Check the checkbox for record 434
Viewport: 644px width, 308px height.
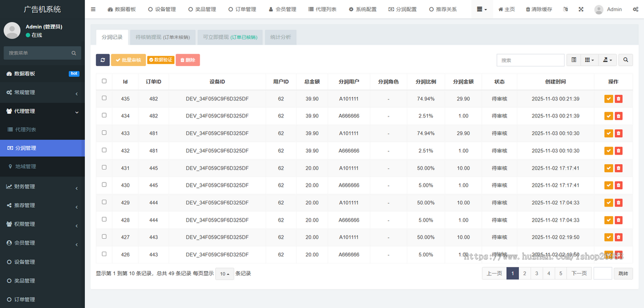pyautogui.click(x=104, y=115)
